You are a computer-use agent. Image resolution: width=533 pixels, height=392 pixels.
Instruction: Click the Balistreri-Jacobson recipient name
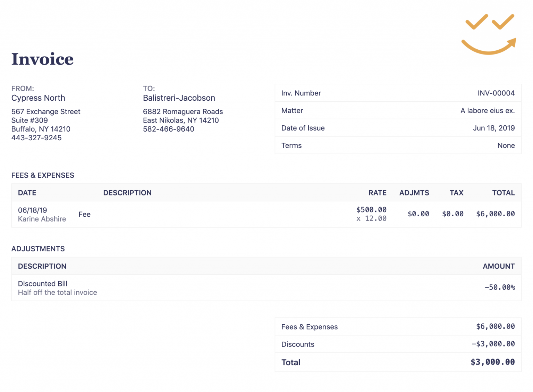click(179, 98)
